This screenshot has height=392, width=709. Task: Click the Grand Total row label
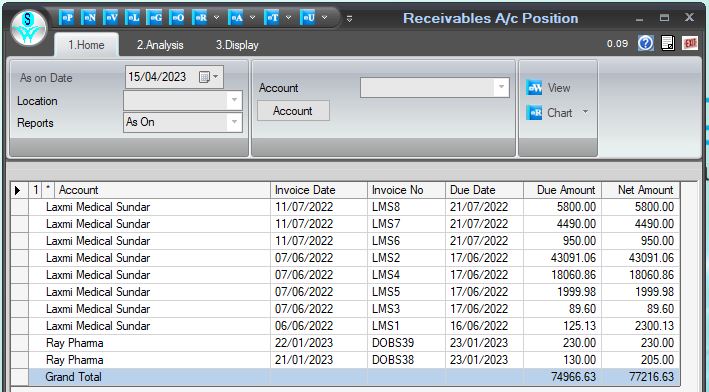click(x=73, y=377)
